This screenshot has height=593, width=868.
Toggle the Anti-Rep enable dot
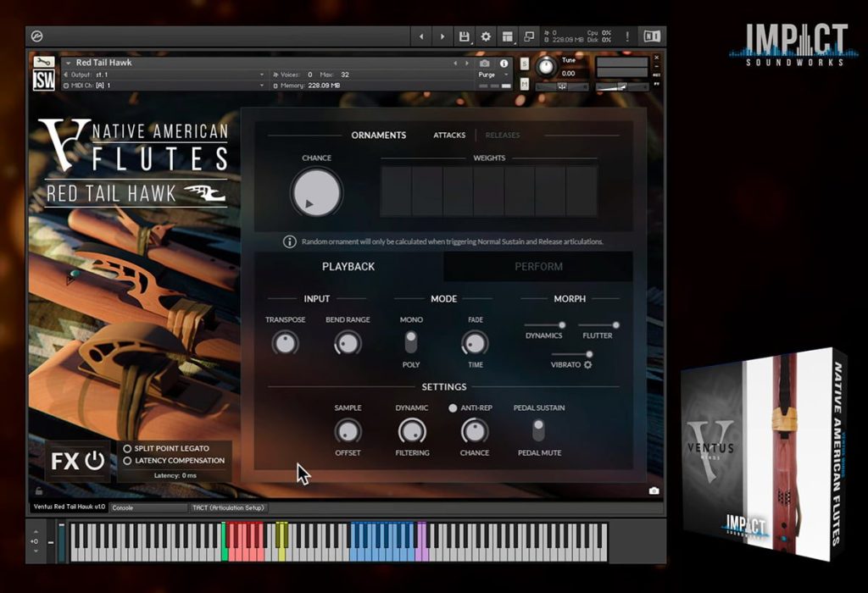coord(453,408)
